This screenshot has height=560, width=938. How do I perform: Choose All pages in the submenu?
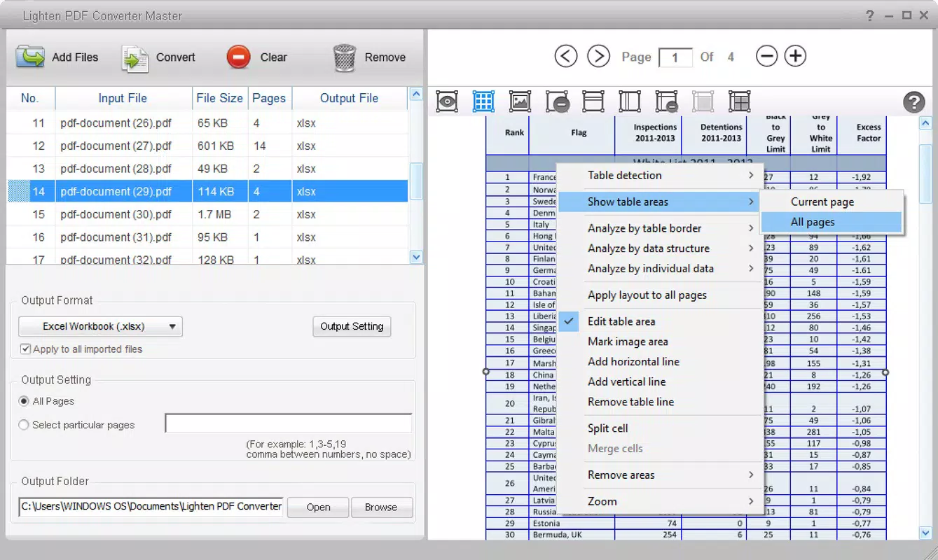832,222
